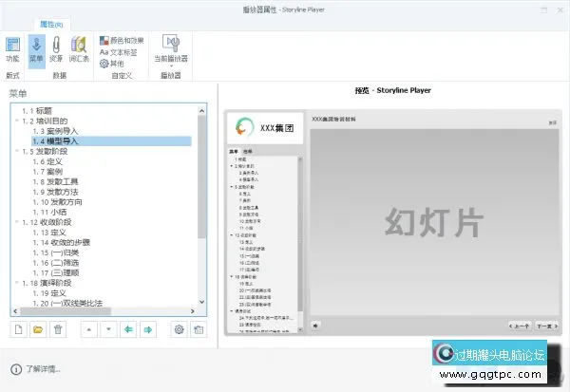Switch to 注释 notes tab in preview sidebar
The height and width of the screenshot is (392, 570).
248,152
